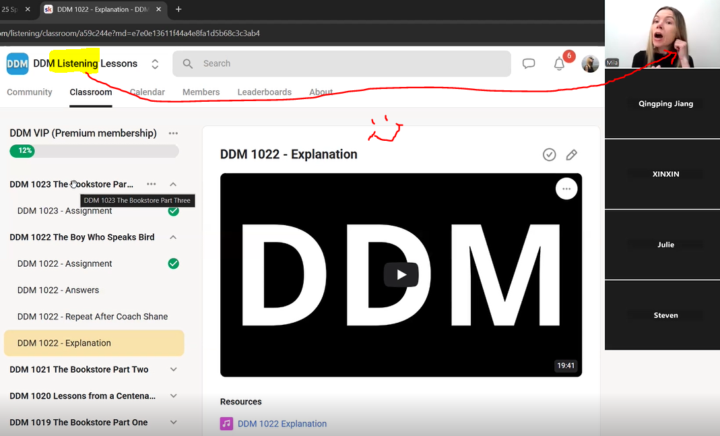720x436 pixels.
Task: Open DDM 1022 - Repeat After Coach Shane
Action: (x=92, y=317)
